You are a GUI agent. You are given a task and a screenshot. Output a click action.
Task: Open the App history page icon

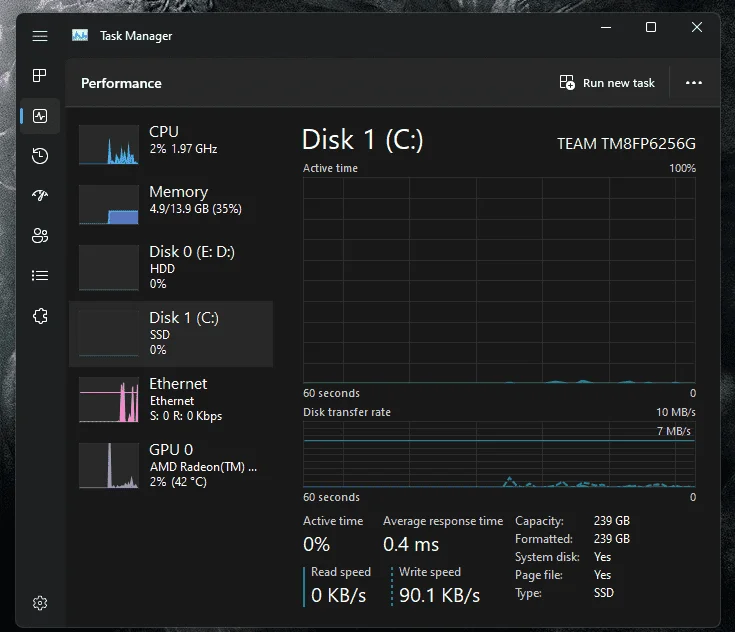[40, 156]
